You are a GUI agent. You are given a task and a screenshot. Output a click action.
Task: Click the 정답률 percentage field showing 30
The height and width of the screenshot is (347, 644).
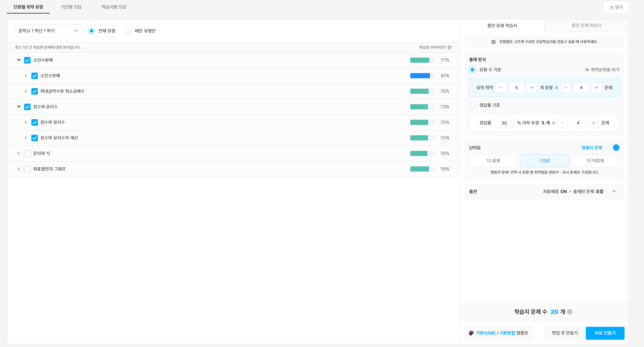click(504, 123)
